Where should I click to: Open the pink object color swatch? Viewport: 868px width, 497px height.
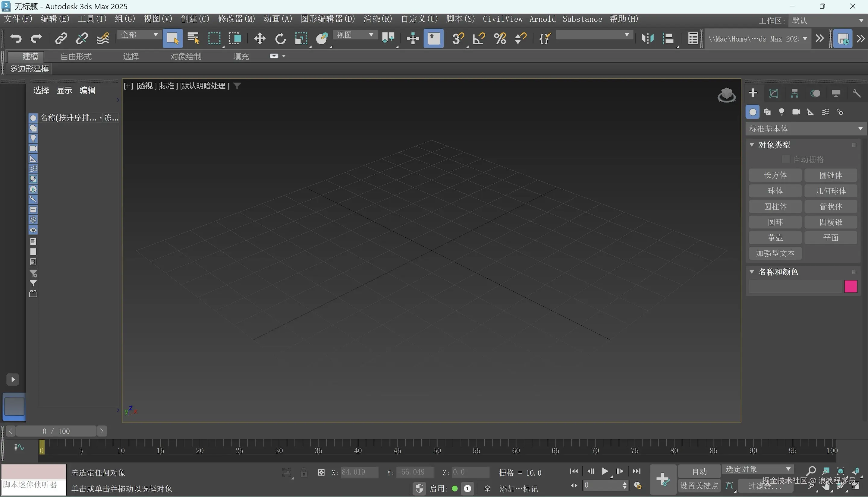tap(851, 286)
